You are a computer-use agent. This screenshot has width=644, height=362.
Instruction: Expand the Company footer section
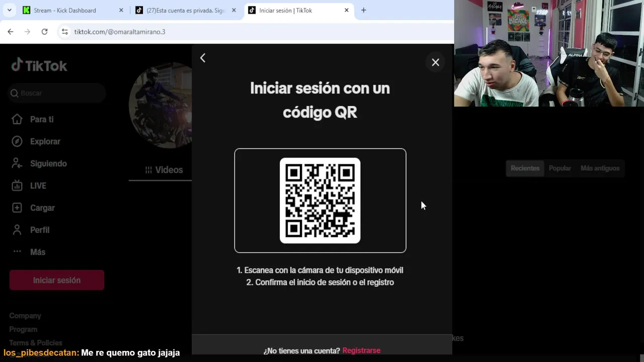coord(25,316)
